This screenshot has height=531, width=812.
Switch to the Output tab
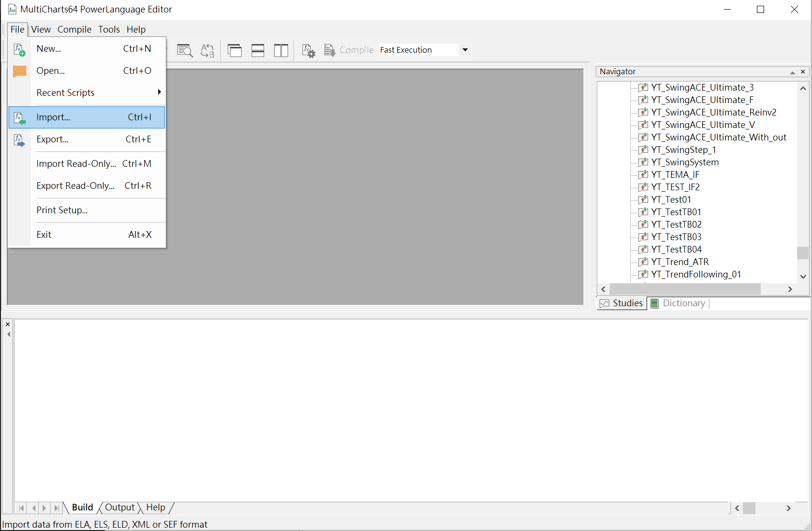point(120,508)
